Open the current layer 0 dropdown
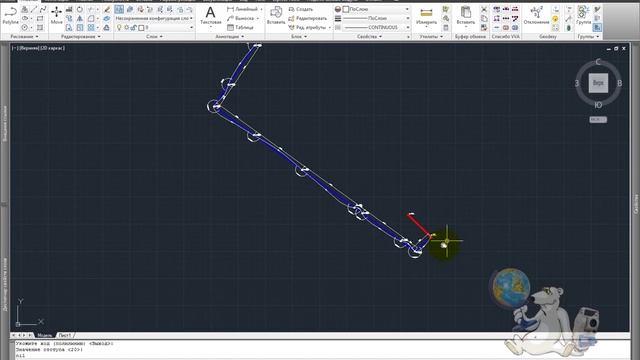Image resolution: width=640 pixels, height=360 pixels. [x=155, y=27]
